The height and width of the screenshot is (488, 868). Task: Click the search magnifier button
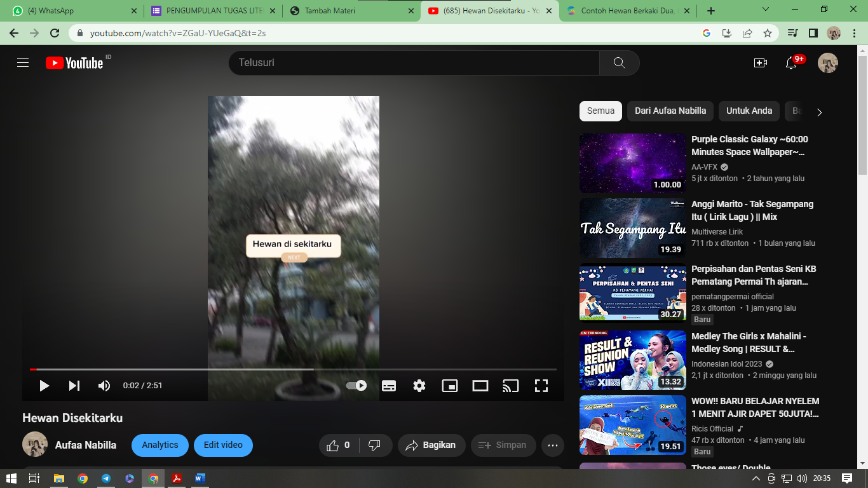[x=619, y=63]
